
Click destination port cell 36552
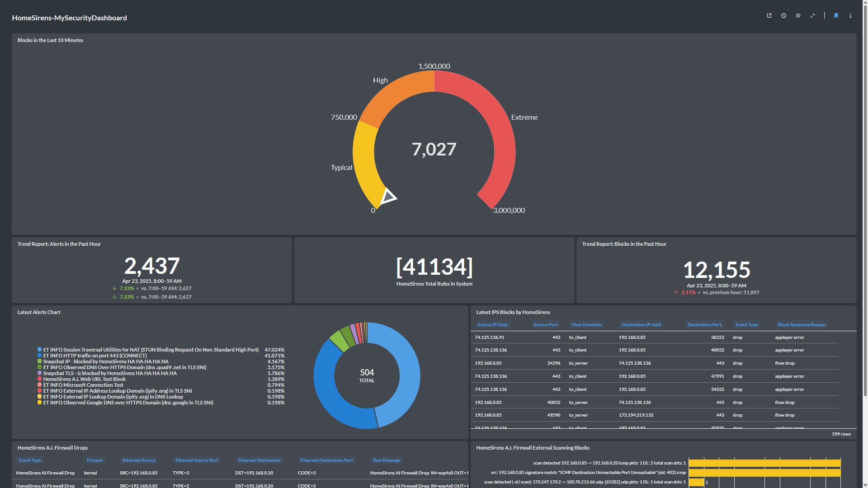pyautogui.click(x=717, y=338)
